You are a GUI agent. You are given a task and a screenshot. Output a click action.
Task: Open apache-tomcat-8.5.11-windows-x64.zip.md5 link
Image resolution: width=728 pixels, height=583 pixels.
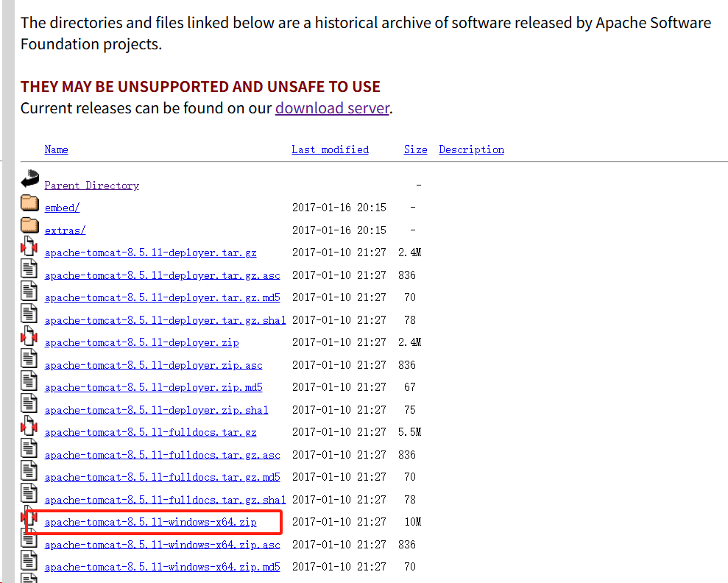click(x=163, y=568)
